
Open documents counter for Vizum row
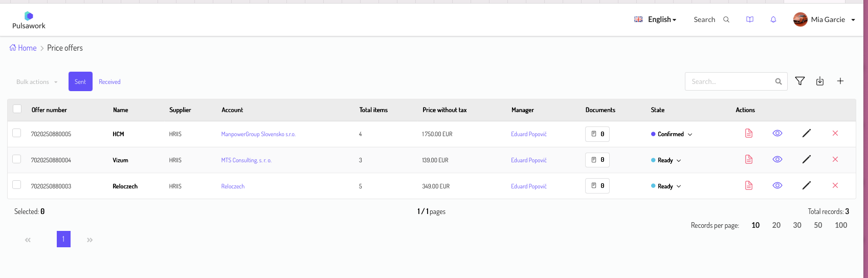pyautogui.click(x=597, y=160)
